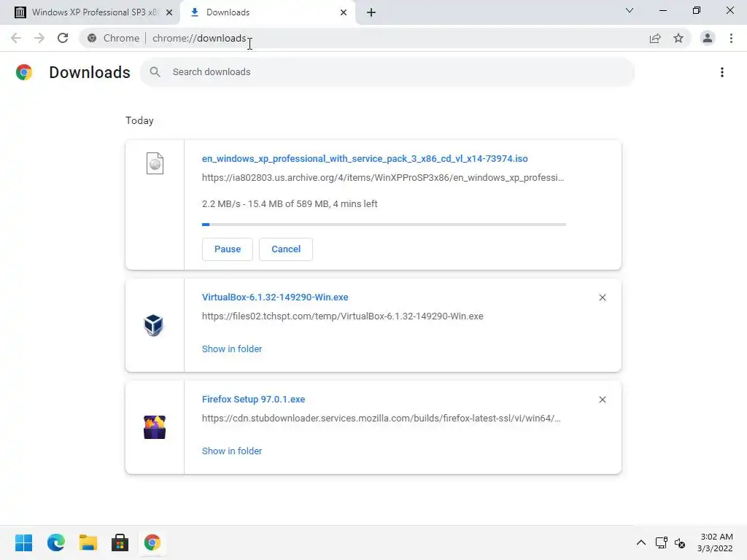Open Microsoft Store from taskbar
747x560 pixels.
point(120,542)
